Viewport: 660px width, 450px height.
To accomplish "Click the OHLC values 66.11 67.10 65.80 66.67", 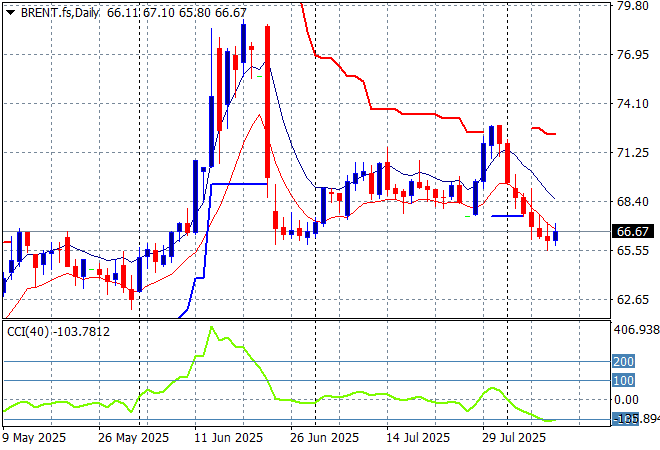I will pos(176,13).
